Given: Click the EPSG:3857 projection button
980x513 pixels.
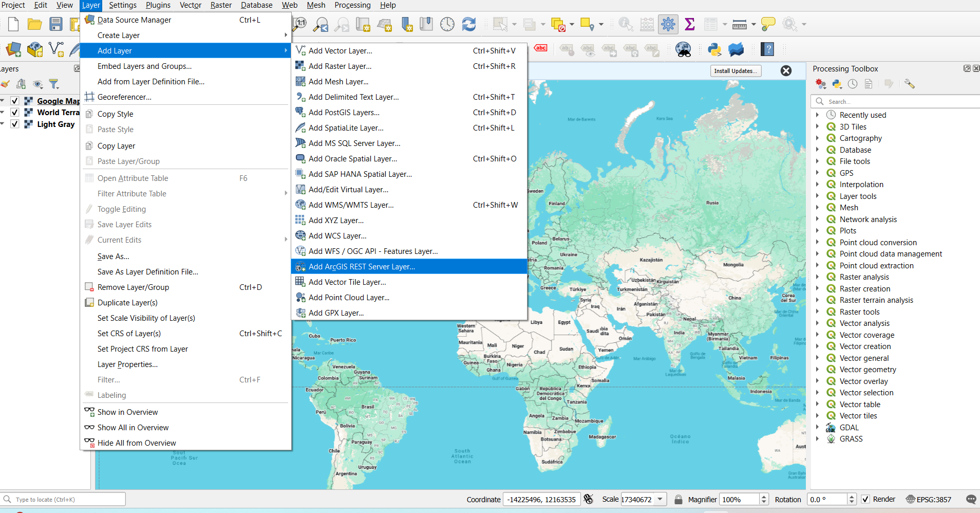Looking at the screenshot, I should pyautogui.click(x=929, y=499).
